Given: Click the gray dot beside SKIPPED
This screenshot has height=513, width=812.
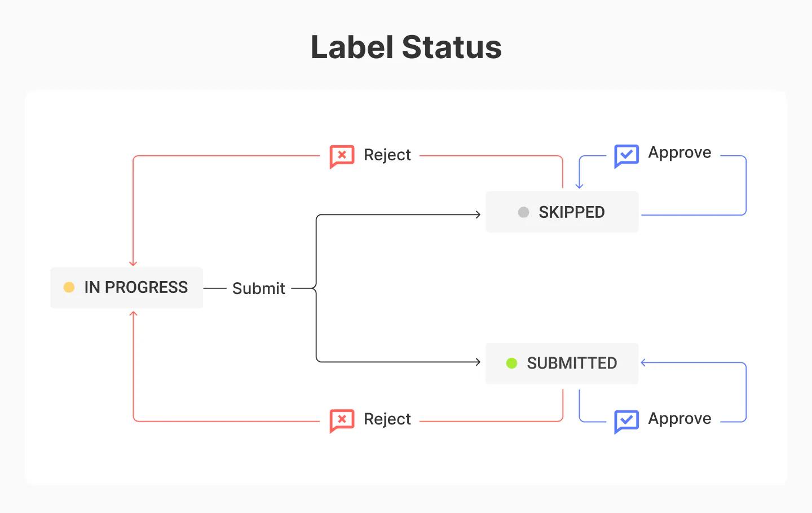Looking at the screenshot, I should pos(523,212).
